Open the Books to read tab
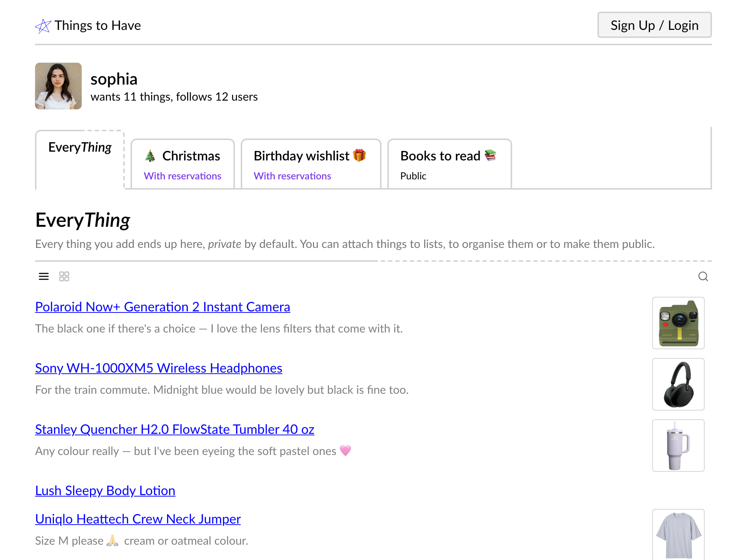The image size is (747, 560). pyautogui.click(x=449, y=164)
